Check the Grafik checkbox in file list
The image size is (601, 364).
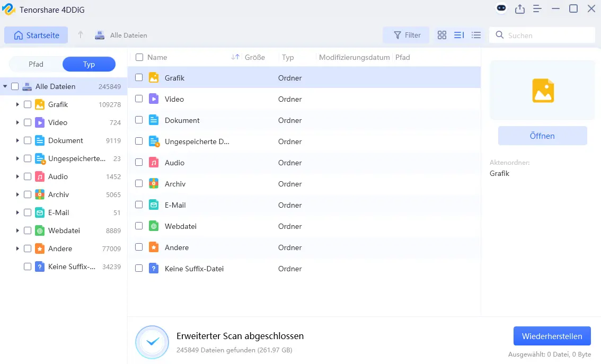tap(139, 77)
